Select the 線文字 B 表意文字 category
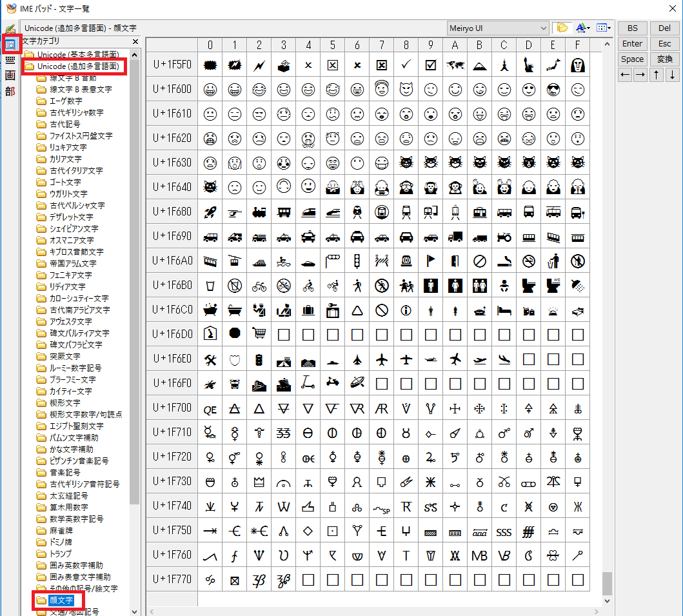This screenshot has width=683, height=616. (75, 89)
